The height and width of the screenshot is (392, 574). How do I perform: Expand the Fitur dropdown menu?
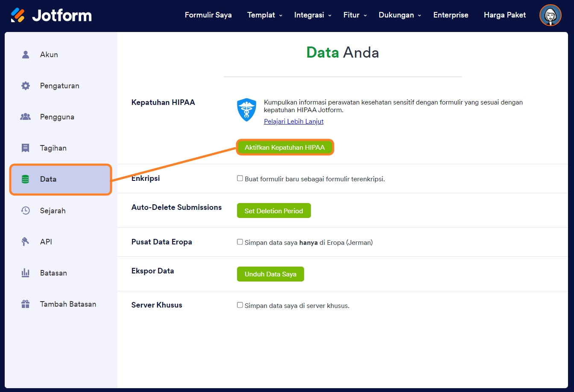pos(355,15)
